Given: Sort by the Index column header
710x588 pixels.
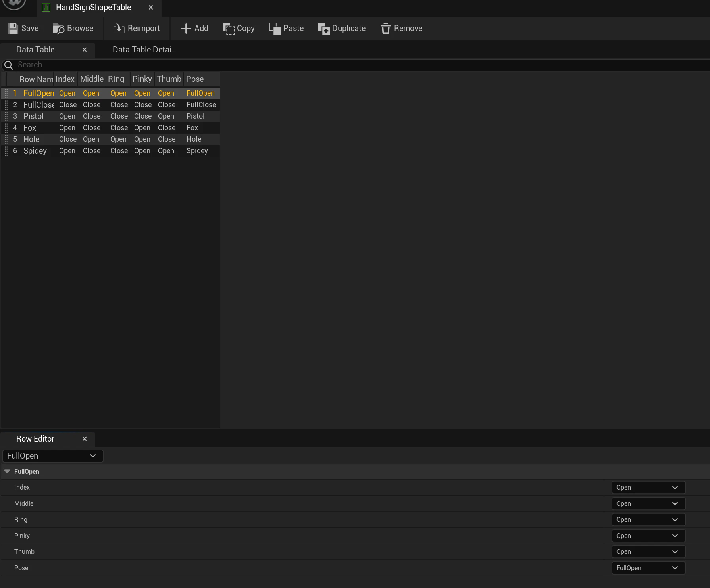Looking at the screenshot, I should coord(65,79).
